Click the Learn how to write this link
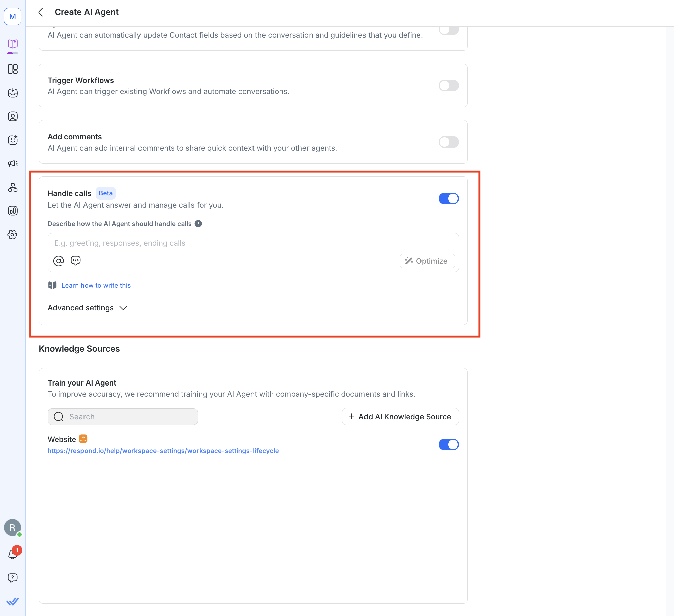 [96, 285]
